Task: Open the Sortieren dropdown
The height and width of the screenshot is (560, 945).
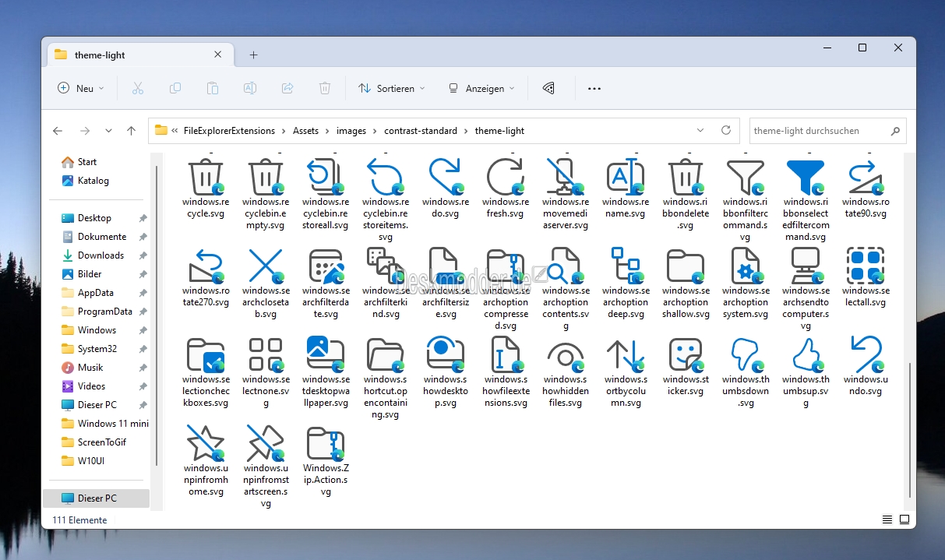Action: (x=392, y=89)
